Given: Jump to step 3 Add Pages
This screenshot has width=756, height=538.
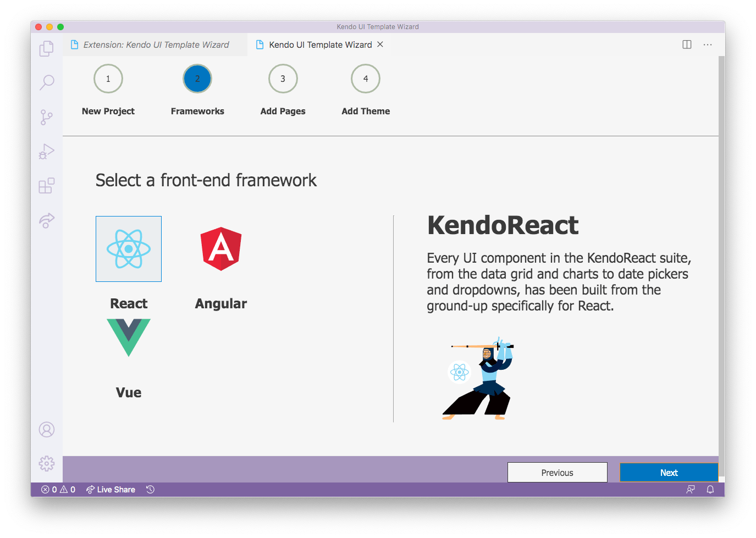Looking at the screenshot, I should point(283,79).
